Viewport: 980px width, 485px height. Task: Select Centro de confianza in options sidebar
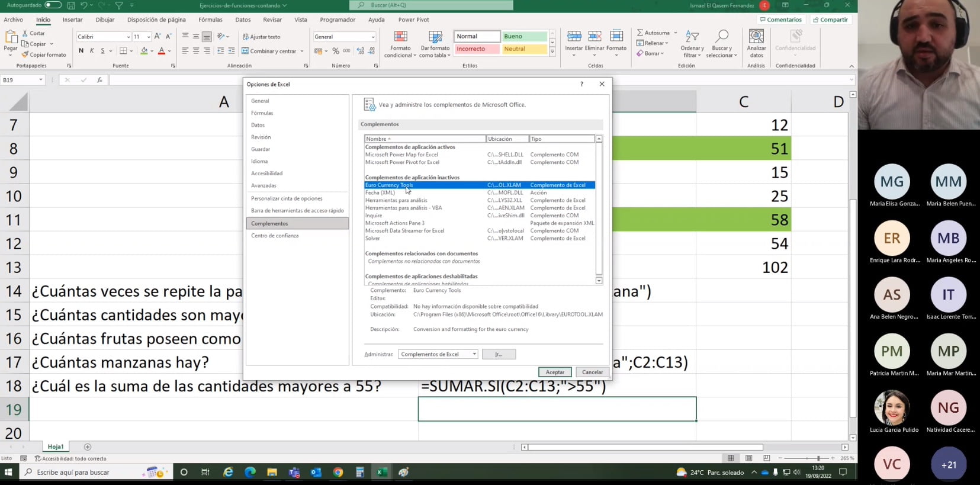point(275,236)
